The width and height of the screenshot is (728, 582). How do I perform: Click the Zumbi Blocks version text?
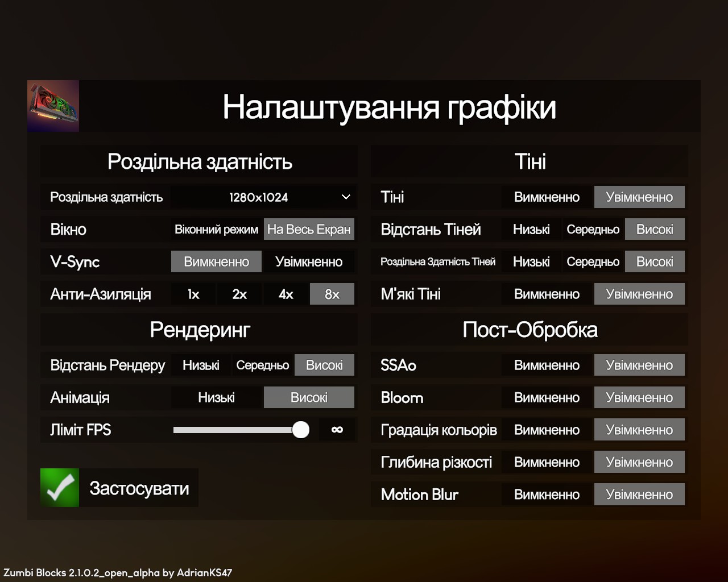pos(118,573)
